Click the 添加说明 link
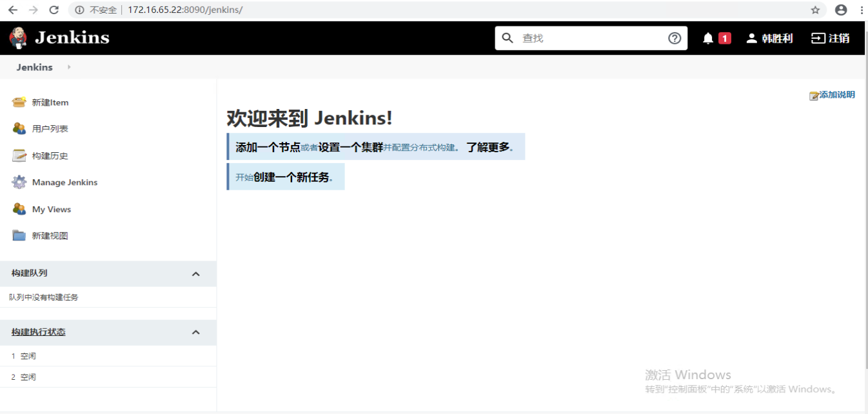The height and width of the screenshot is (414, 868). point(837,95)
